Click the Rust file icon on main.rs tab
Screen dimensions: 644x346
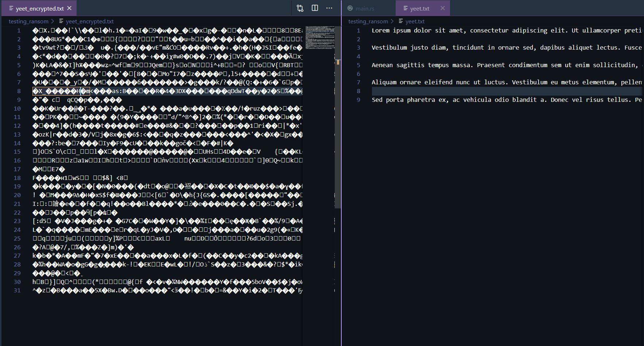click(x=350, y=8)
